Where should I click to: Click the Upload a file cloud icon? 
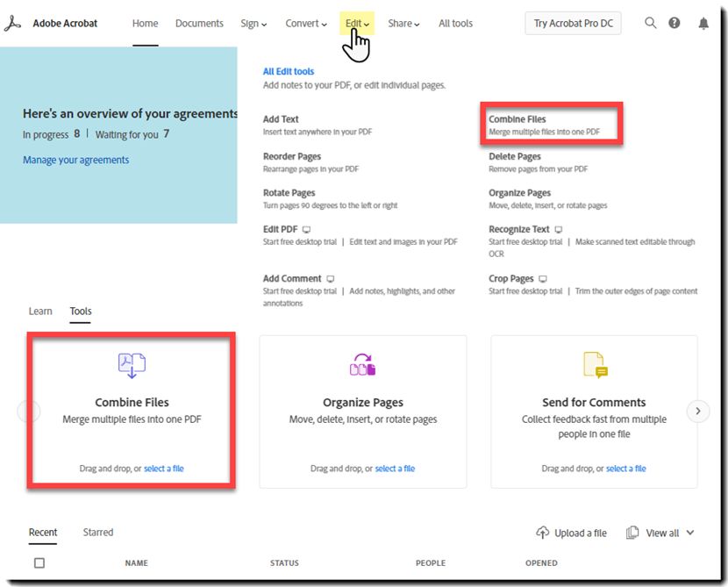click(x=542, y=533)
